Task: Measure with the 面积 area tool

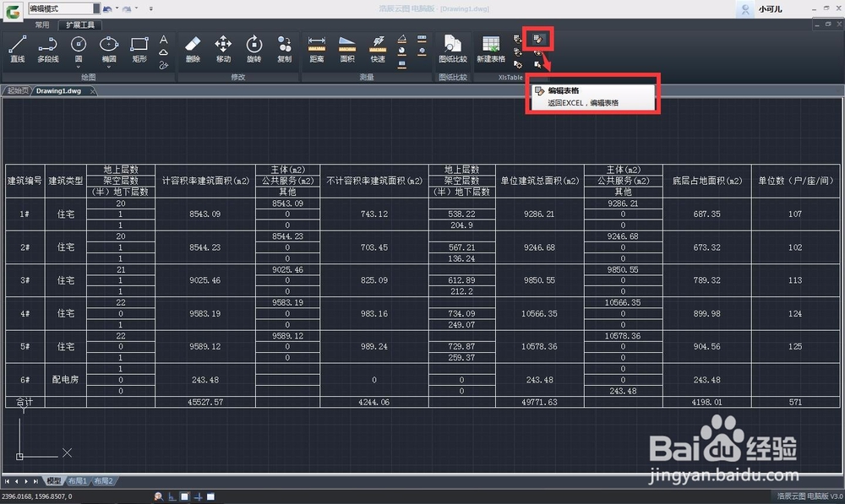Action: click(347, 49)
